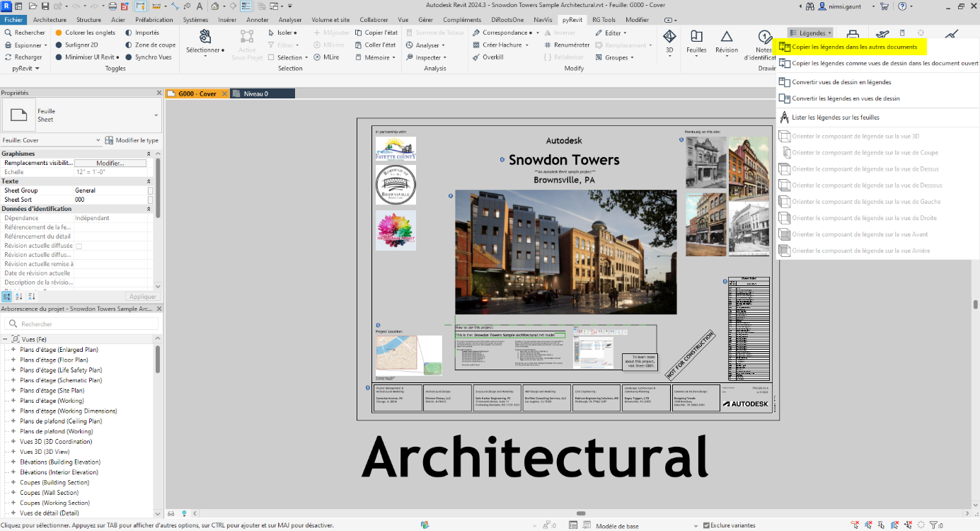Screen dimensions: 980x531
Task: Toggle Colorer les onglets
Action: 85,33
